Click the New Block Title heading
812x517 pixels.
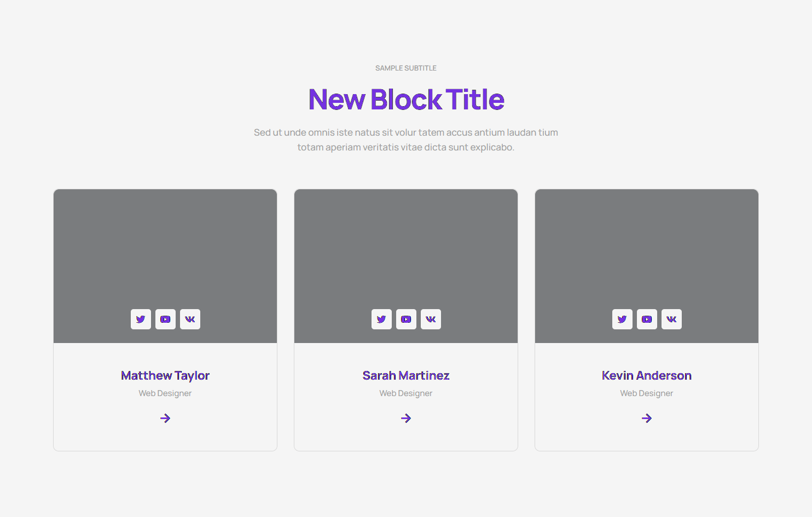coord(406,100)
